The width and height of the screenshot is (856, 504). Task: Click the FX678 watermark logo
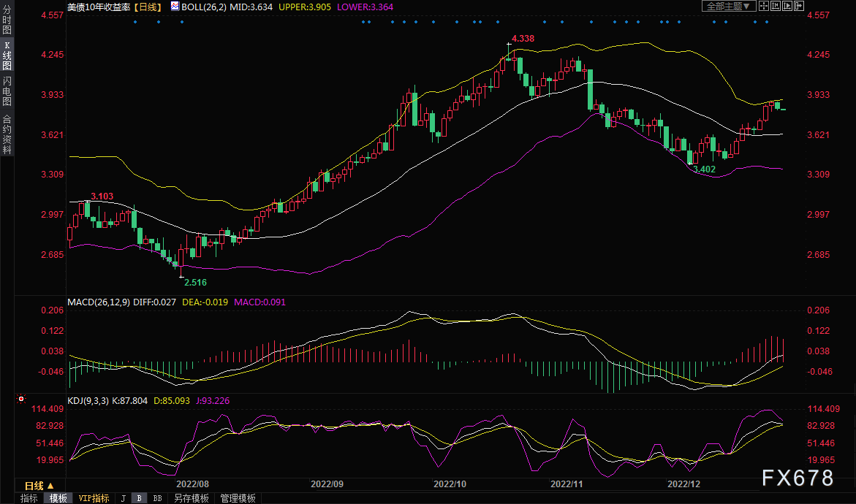point(797,478)
